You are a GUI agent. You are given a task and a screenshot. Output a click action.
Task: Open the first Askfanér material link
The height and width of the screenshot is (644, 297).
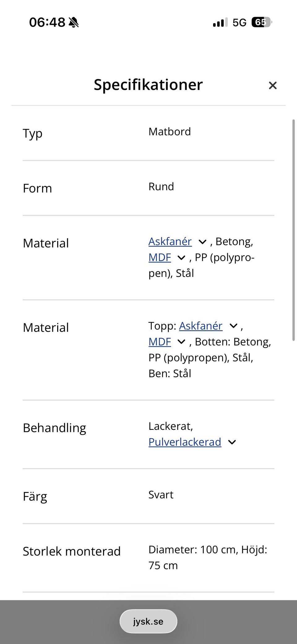pos(170,241)
